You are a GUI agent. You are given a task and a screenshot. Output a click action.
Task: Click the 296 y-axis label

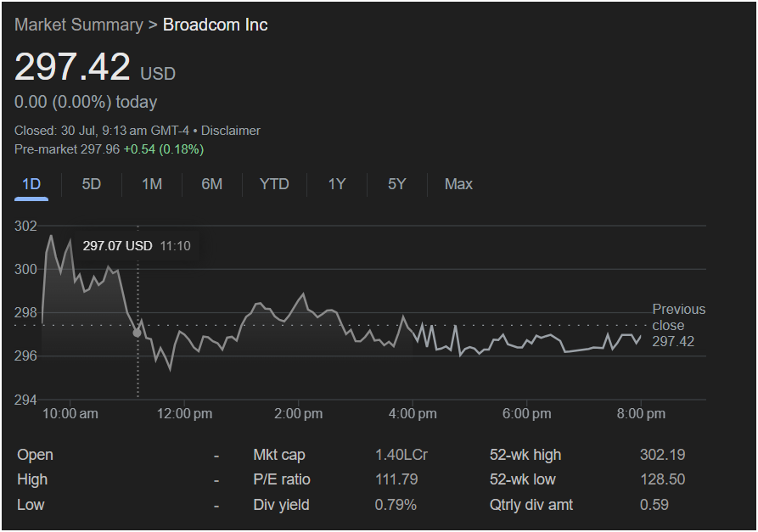pos(25,356)
